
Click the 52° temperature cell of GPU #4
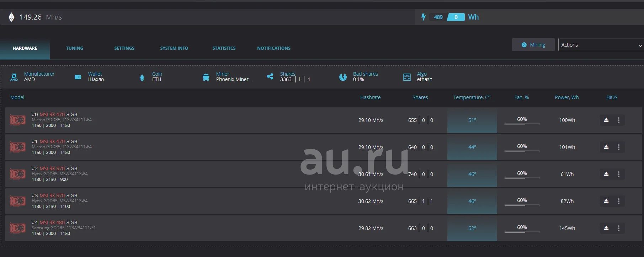472,228
